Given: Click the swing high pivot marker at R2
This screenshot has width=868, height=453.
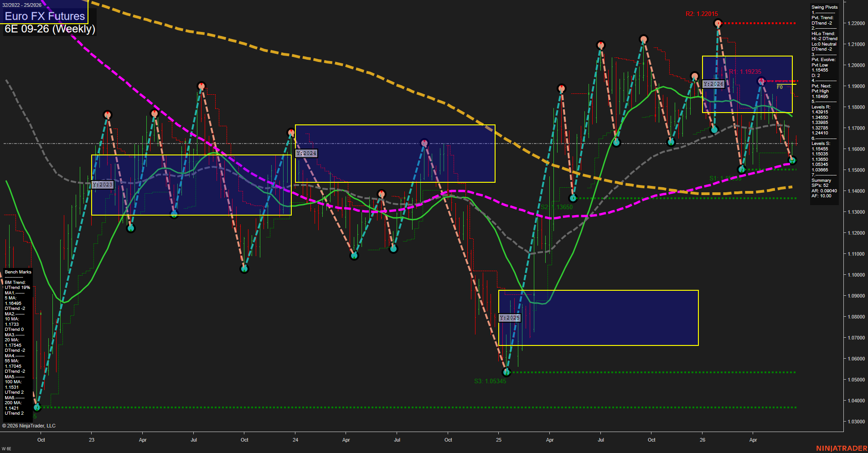Looking at the screenshot, I should [x=718, y=23].
